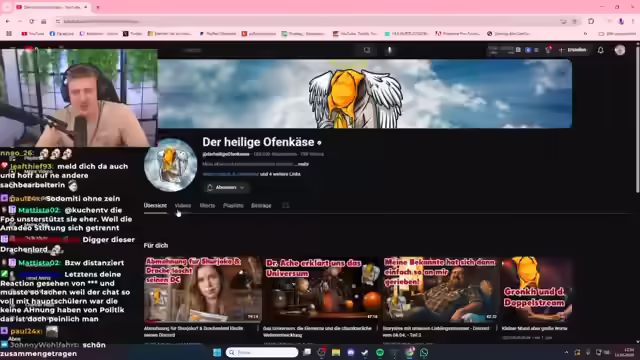The width and height of the screenshot is (640, 360).
Task: Open 'und 4 weitere Links' link
Action: click(280, 174)
